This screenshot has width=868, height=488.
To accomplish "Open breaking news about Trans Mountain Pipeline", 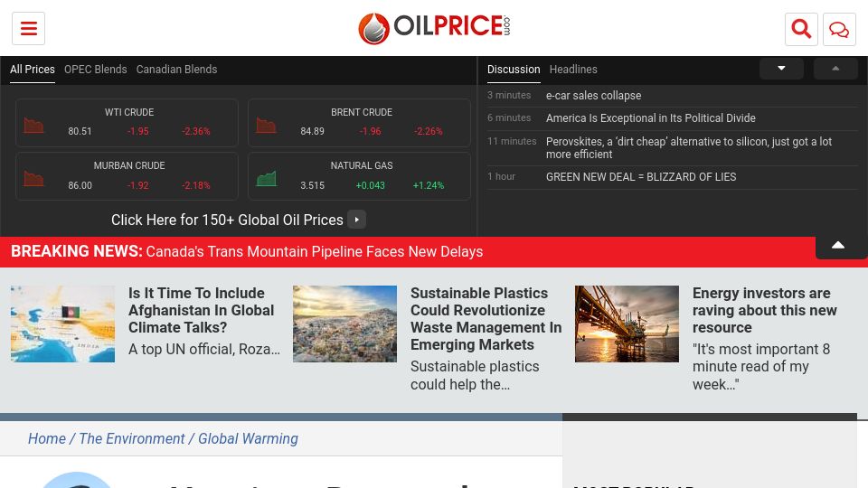I will [x=314, y=252].
